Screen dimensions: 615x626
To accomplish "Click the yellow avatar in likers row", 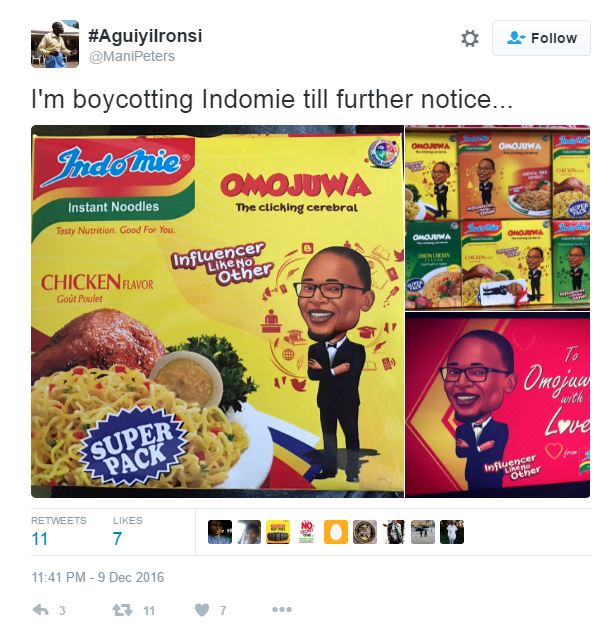I will 278,532.
